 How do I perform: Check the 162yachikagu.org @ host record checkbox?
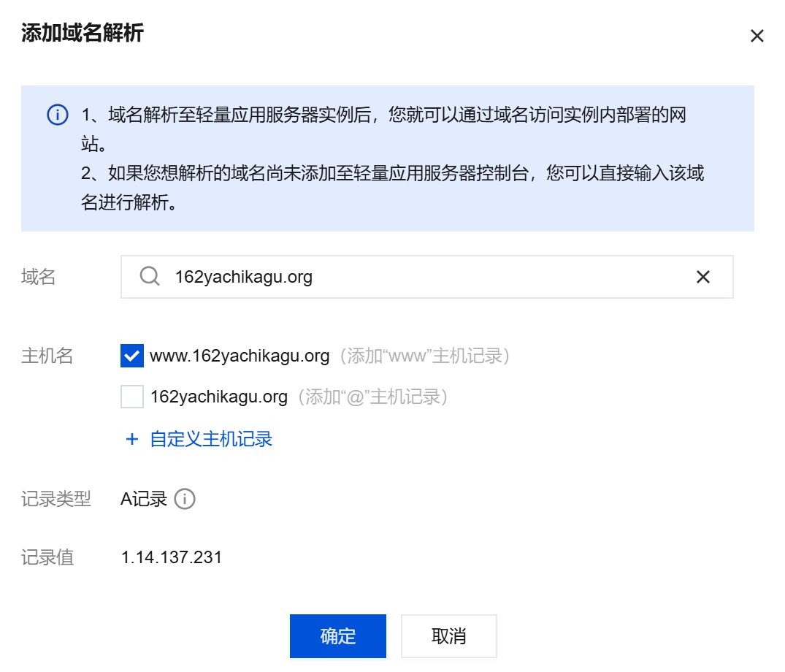click(132, 397)
